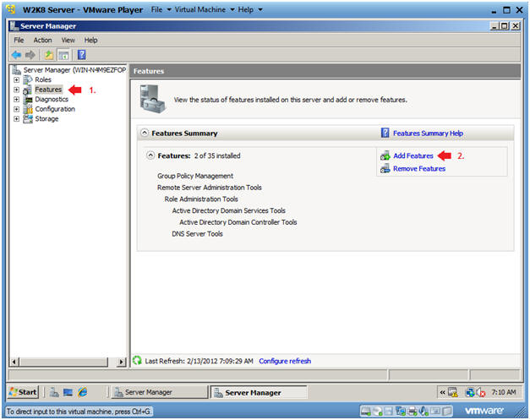Click the Features node icon in tree
Image resolution: width=530 pixels, height=420 pixels.
pyautogui.click(x=28, y=90)
